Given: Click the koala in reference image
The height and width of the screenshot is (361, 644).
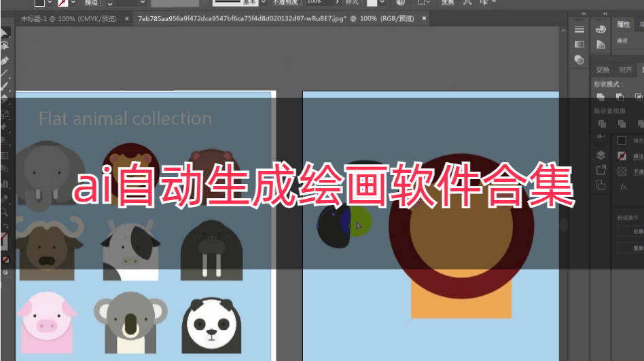Looking at the screenshot, I should point(130,322).
